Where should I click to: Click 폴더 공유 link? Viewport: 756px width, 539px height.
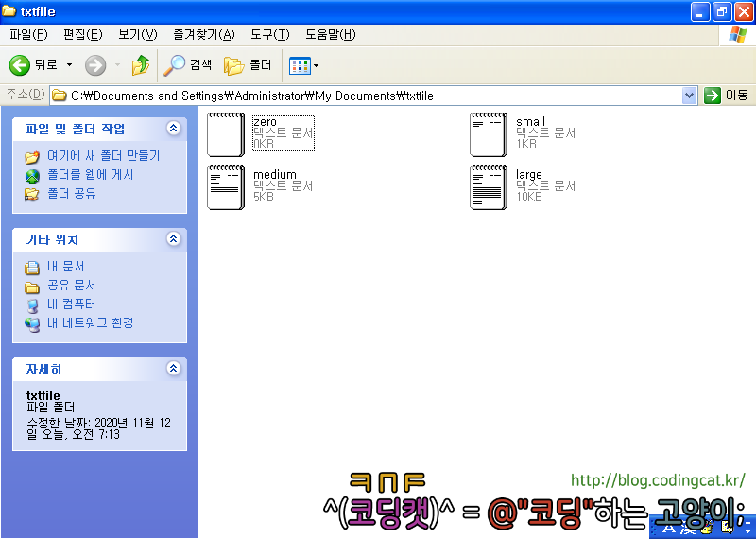coord(72,194)
